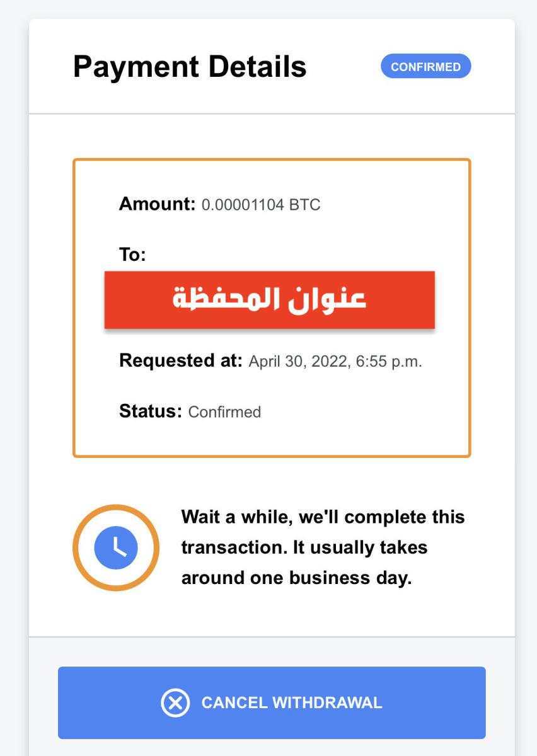The image size is (537, 756).
Task: Click the X icon in Cancel Withdrawal
Action: pyautogui.click(x=175, y=702)
